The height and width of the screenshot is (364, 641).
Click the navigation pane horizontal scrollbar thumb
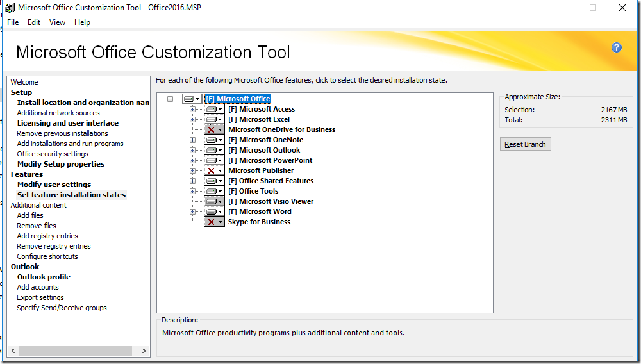tap(75, 351)
